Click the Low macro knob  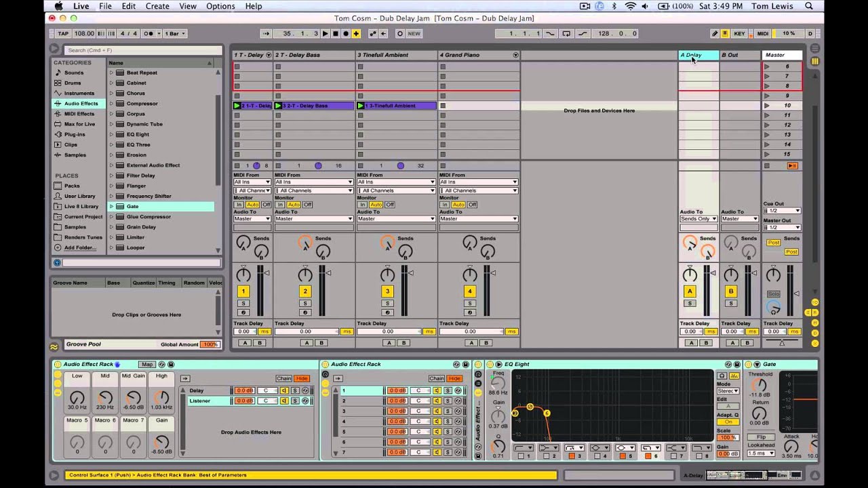(77, 397)
